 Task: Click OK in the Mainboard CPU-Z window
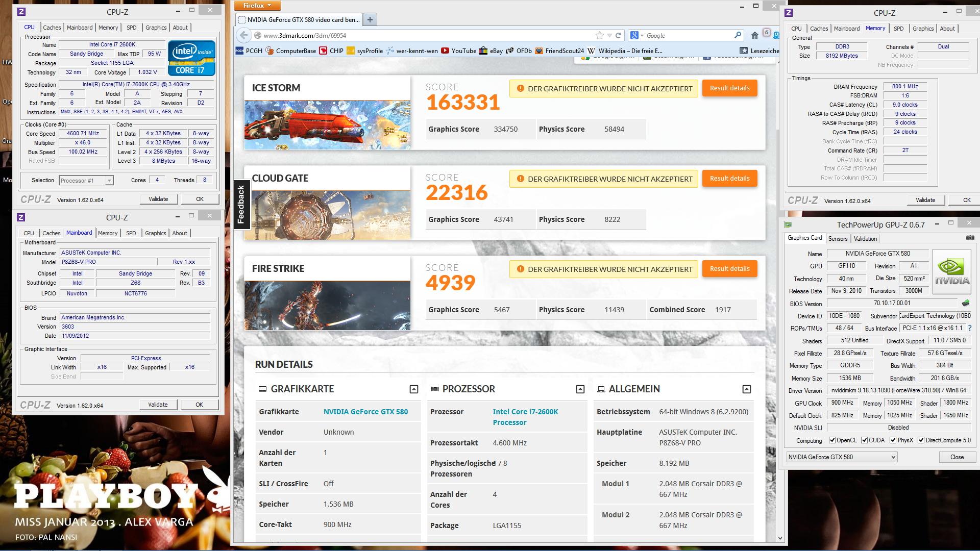click(x=199, y=405)
